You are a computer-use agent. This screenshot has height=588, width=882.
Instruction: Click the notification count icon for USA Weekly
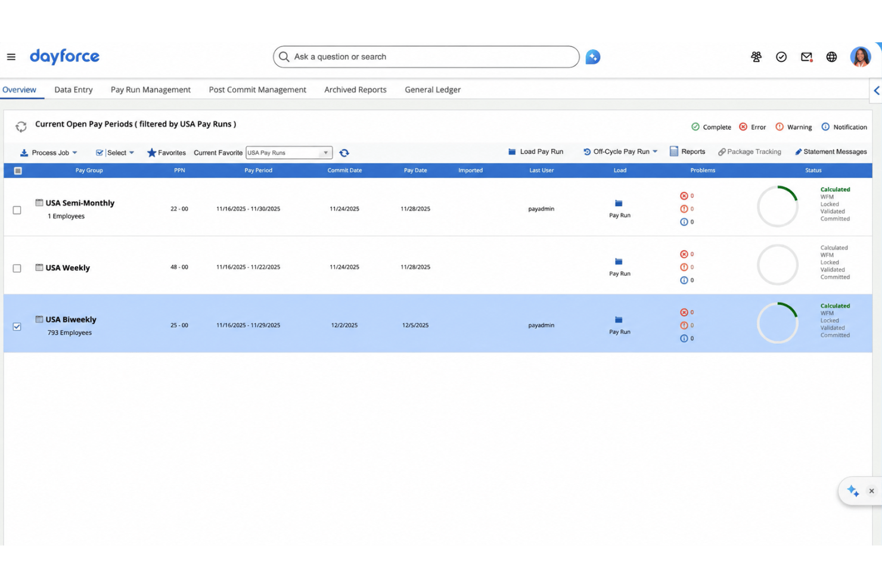pos(684,280)
